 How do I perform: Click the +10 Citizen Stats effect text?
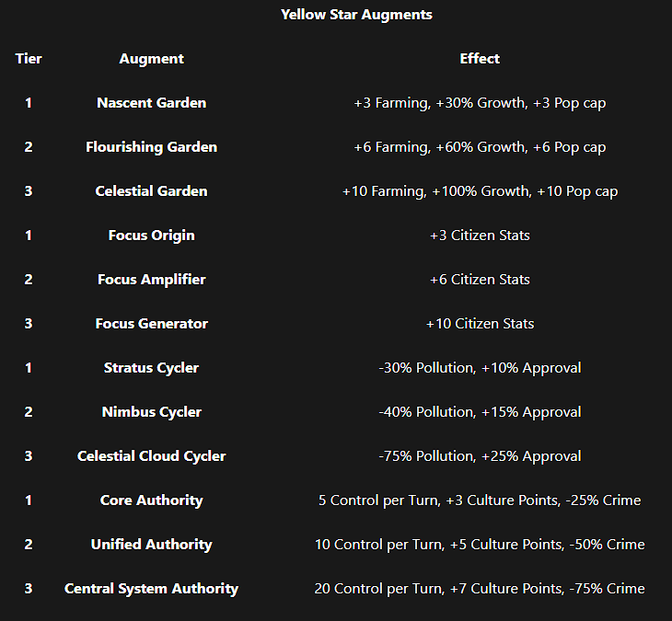coord(480,324)
